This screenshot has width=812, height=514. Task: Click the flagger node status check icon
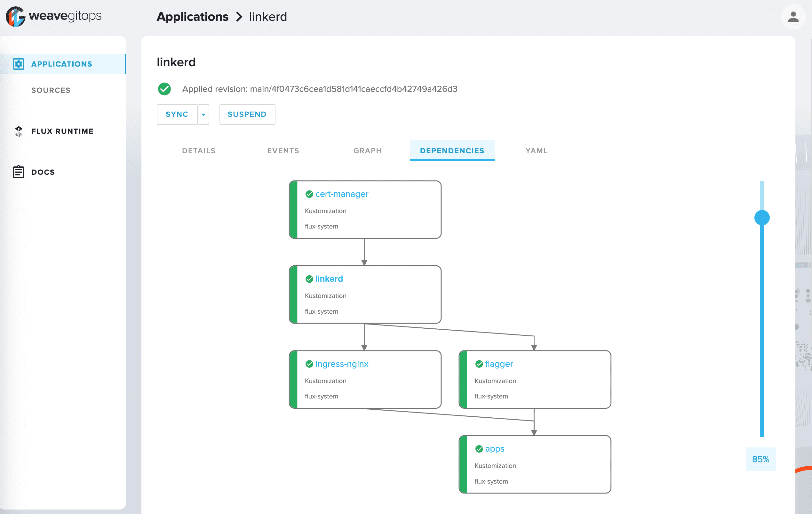479,364
